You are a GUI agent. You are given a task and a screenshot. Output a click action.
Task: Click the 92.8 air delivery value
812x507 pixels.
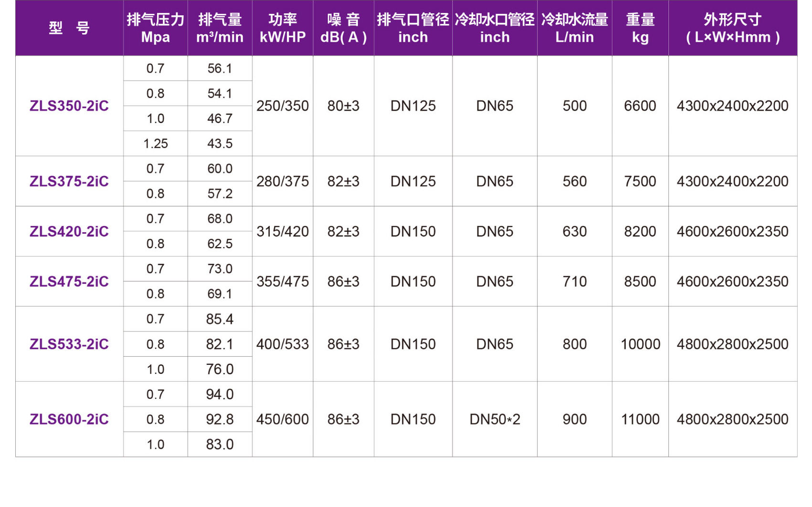tap(220, 419)
